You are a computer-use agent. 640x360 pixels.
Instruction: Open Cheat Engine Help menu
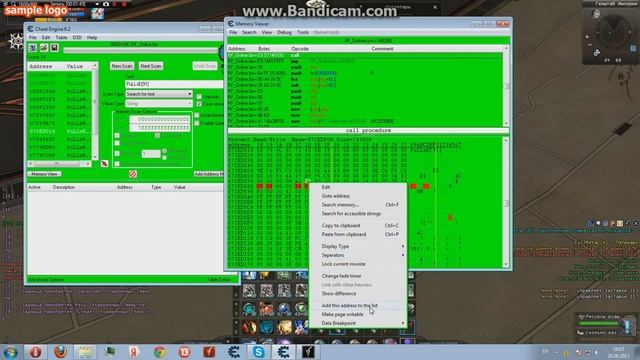click(92, 38)
